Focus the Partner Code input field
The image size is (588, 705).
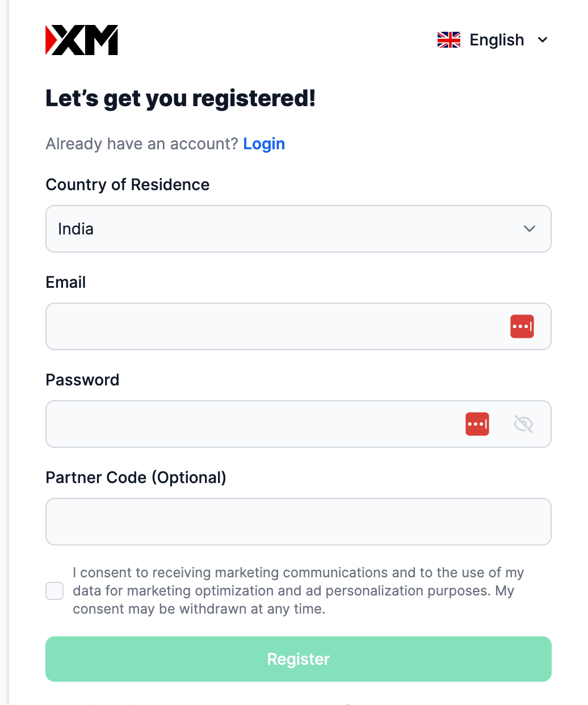pos(299,522)
